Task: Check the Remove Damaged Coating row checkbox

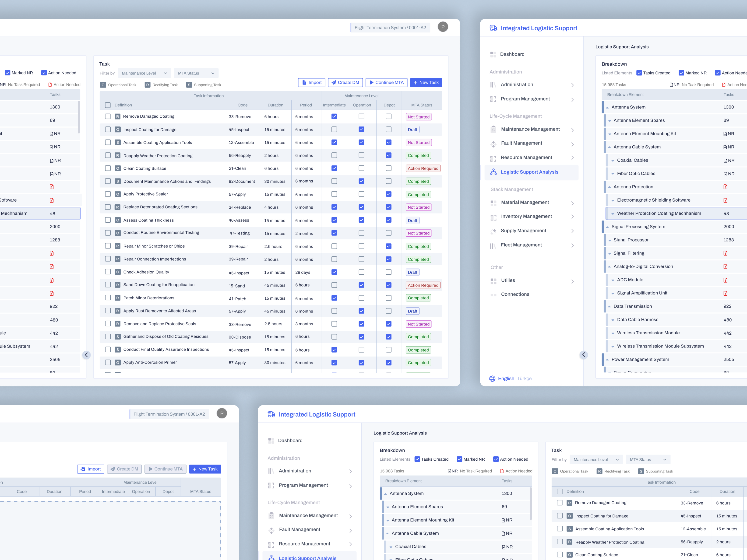Action: 108,116
